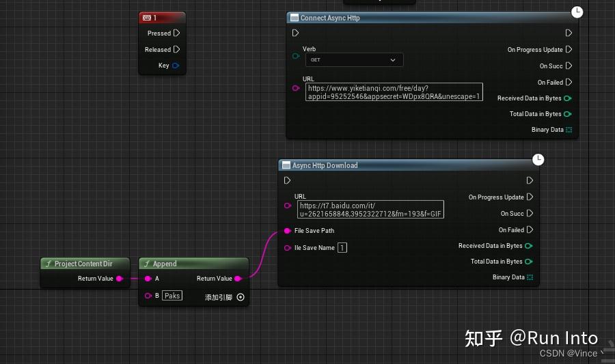Image resolution: width=615 pixels, height=364 pixels.
Task: Click Total Data in Bytes pin of Connect Async Http
Action: (568, 114)
